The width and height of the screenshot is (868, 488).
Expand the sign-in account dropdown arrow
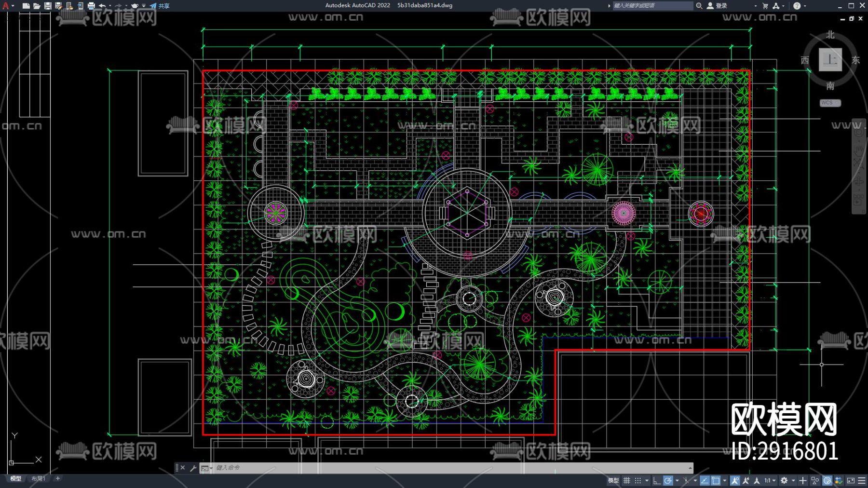(755, 6)
